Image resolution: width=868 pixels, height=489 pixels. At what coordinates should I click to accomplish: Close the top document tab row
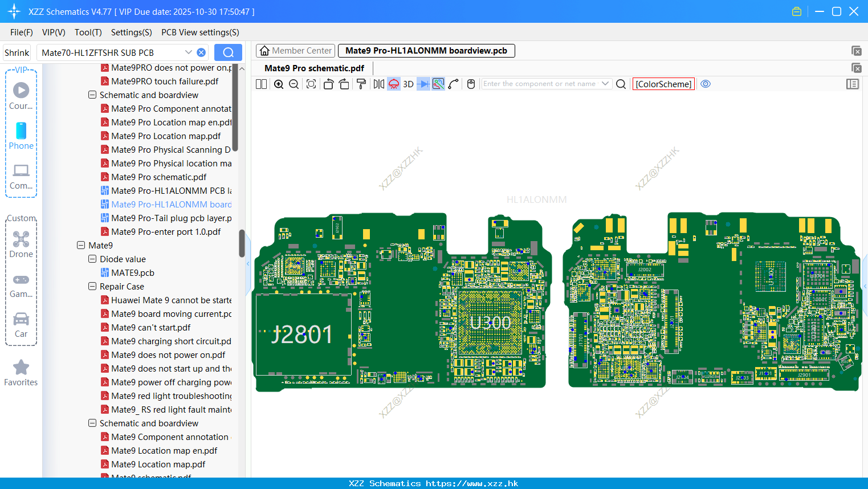tap(856, 51)
